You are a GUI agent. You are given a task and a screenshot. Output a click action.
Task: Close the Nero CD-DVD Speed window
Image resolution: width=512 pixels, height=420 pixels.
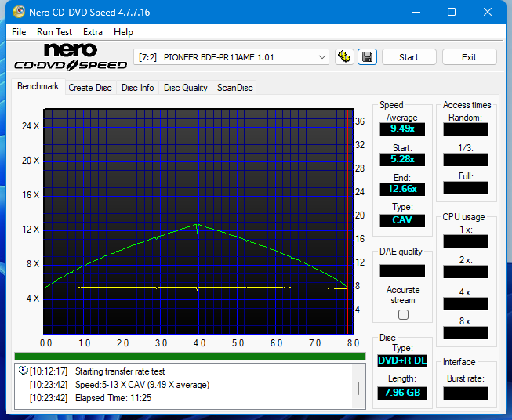488,12
